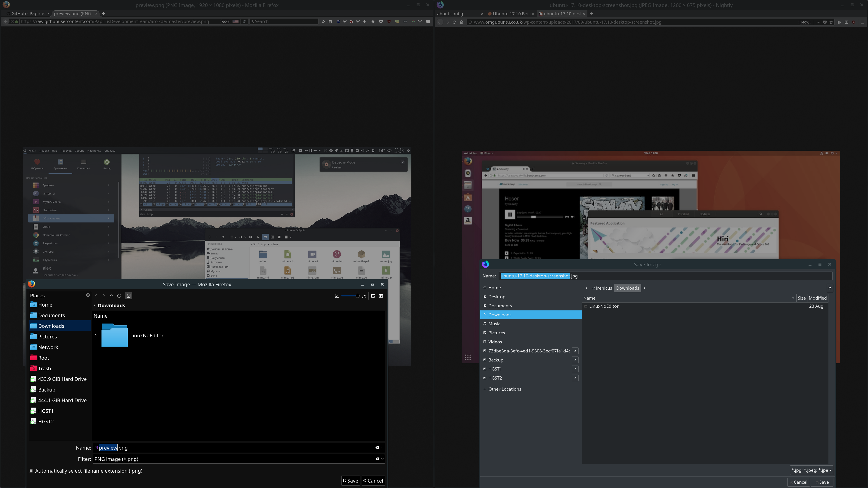The width and height of the screenshot is (868, 488).
Task: Open page actions three-dot menu in Nightly
Action: click(818, 22)
